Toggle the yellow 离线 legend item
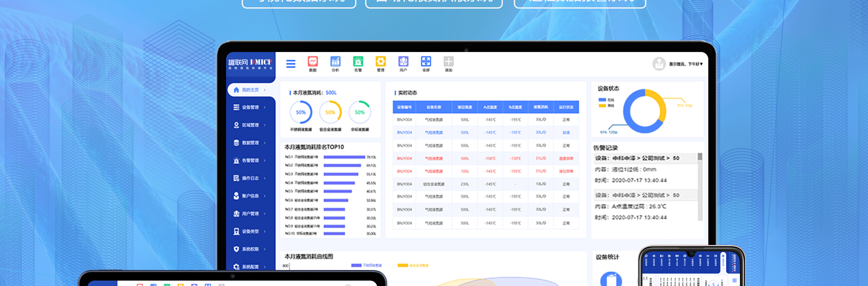Screen dimensions: 868x286 (x=606, y=105)
